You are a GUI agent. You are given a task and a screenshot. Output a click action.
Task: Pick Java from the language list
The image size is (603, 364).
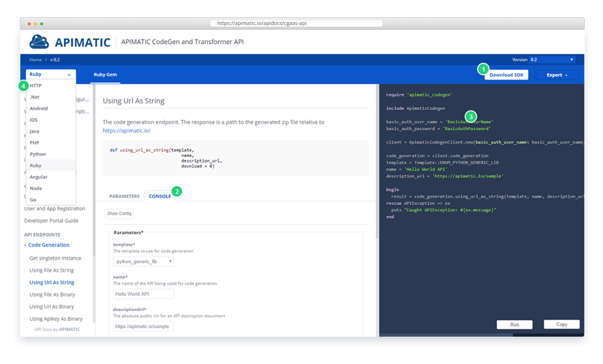coord(50,131)
